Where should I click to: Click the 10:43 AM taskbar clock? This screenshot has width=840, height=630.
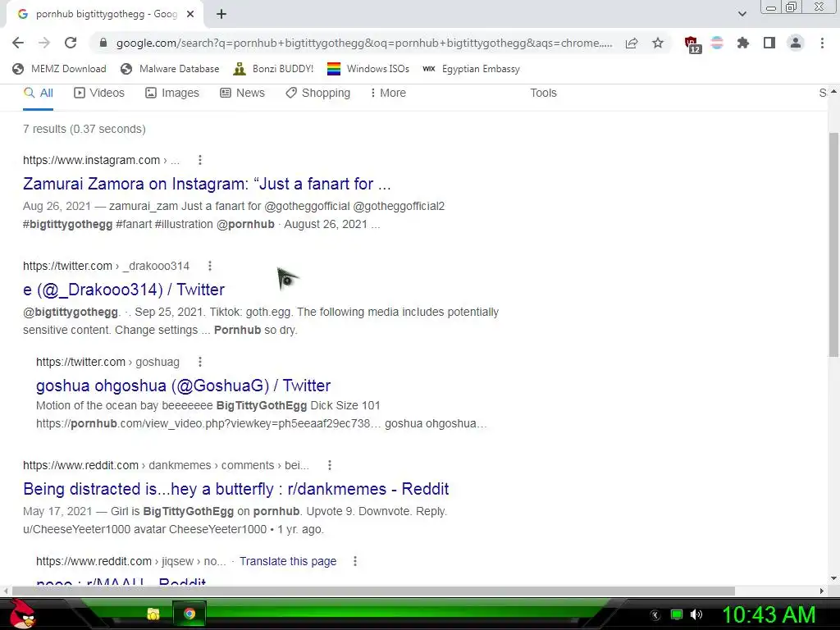pos(769,615)
